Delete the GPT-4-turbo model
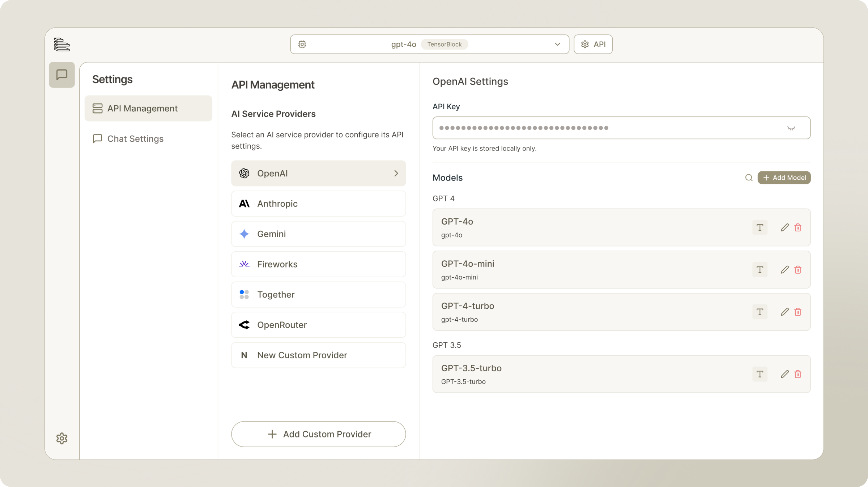 point(798,312)
